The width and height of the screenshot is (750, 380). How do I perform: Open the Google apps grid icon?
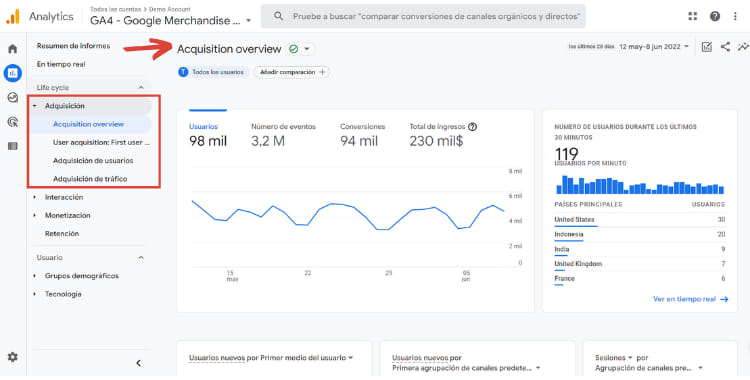693,16
